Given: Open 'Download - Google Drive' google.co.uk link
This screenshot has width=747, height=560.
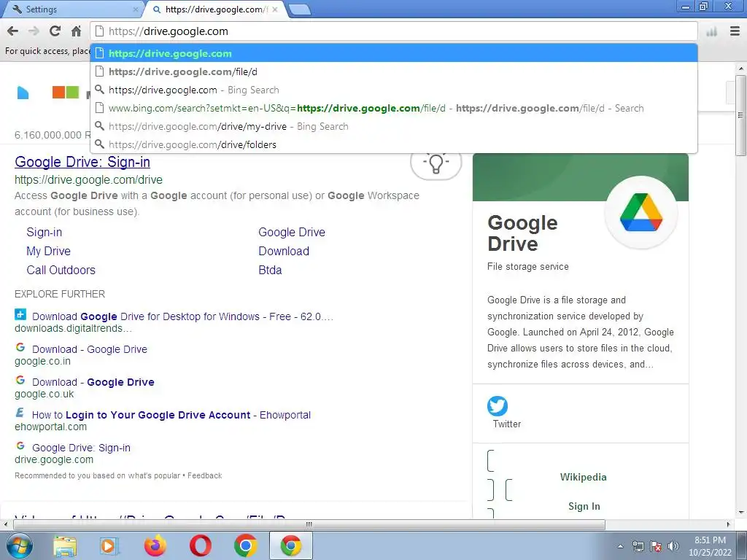Looking at the screenshot, I should click(93, 382).
